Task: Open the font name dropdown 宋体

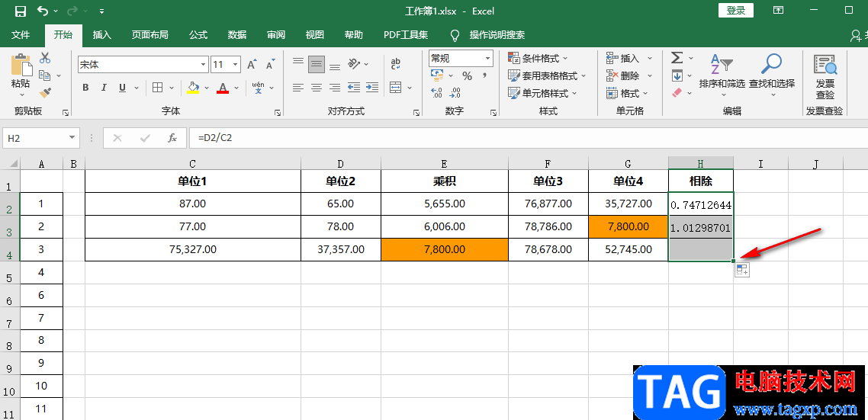Action: [203, 65]
